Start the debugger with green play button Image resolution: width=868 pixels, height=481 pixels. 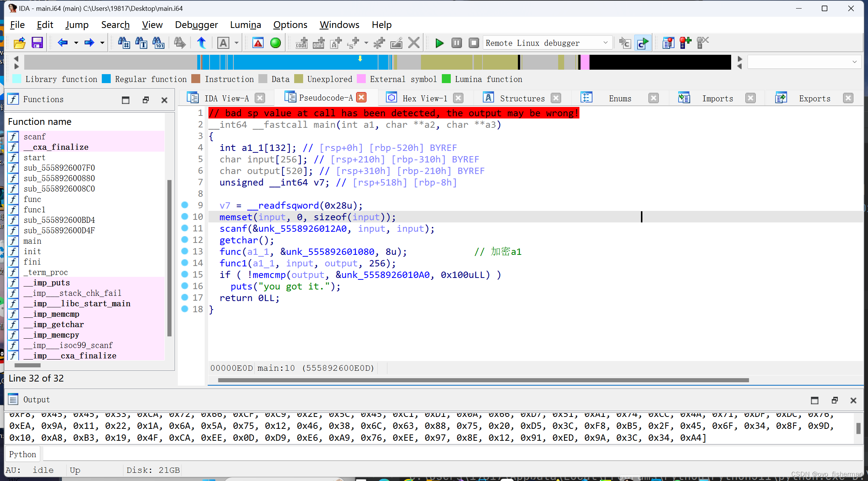click(x=439, y=43)
